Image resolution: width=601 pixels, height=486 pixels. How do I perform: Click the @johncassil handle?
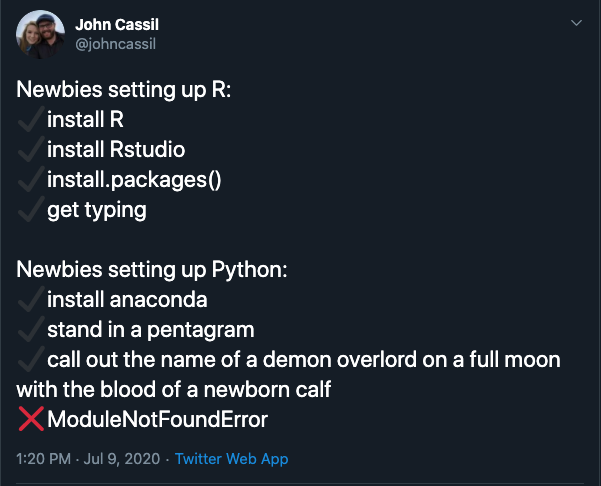[x=116, y=43]
